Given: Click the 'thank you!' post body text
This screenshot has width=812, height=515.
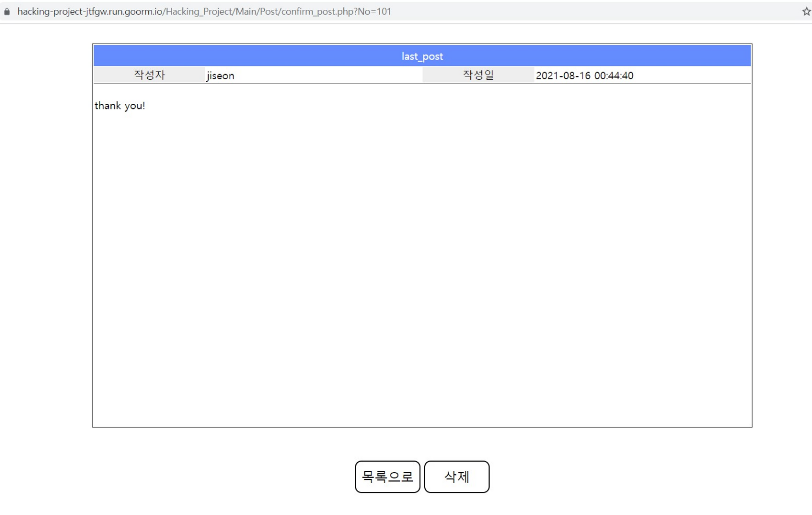Looking at the screenshot, I should coord(120,106).
